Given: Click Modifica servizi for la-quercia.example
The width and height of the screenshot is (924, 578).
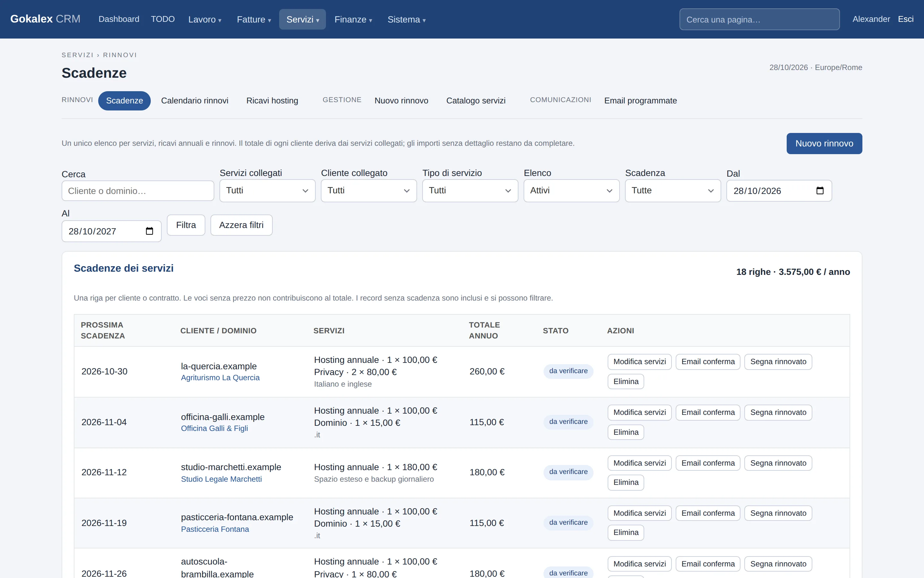Looking at the screenshot, I should coord(639,362).
